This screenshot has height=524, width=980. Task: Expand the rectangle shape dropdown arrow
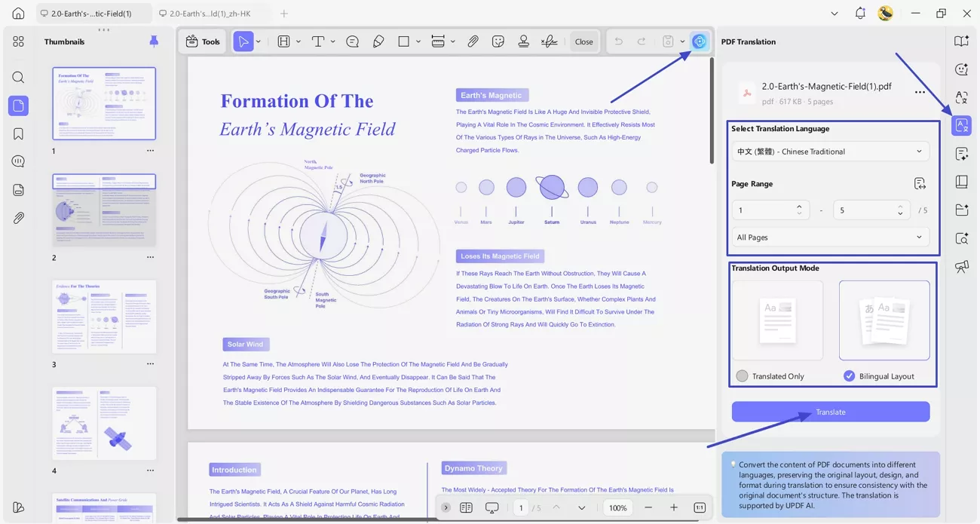coord(419,41)
